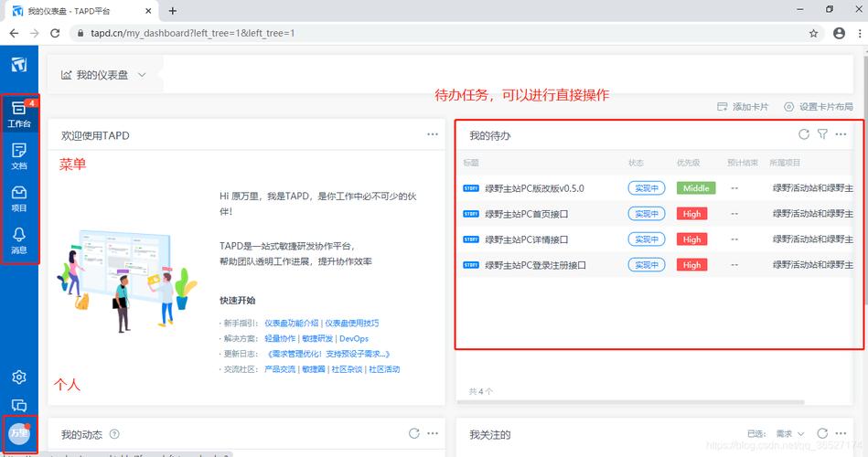The image size is (868, 457).
Task: Open the 社区杂谈 community link
Action: click(x=347, y=369)
